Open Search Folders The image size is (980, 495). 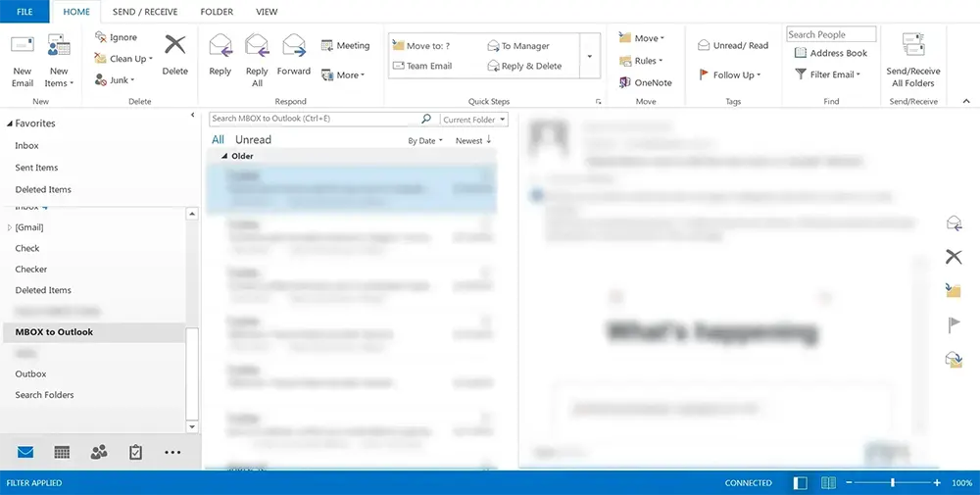[x=44, y=395]
